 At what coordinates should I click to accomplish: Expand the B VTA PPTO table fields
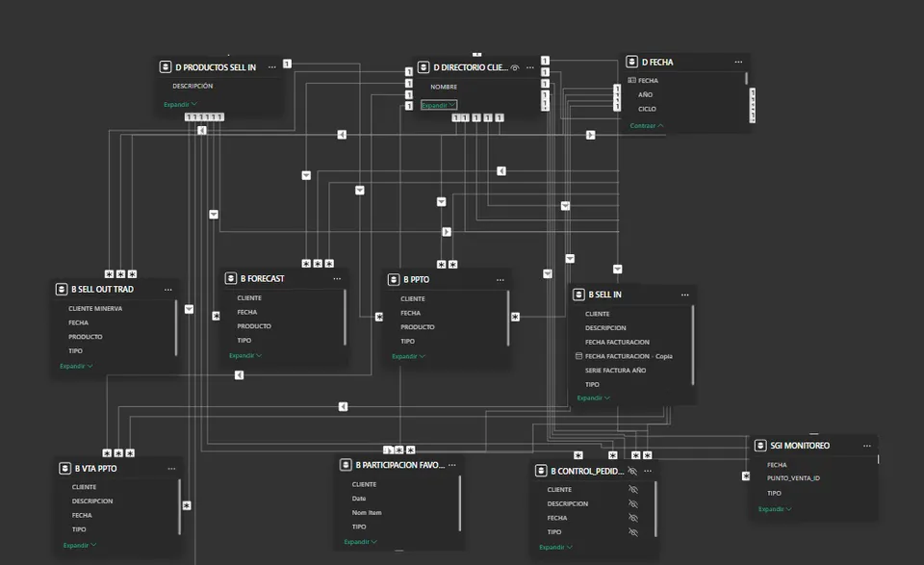[x=80, y=545]
